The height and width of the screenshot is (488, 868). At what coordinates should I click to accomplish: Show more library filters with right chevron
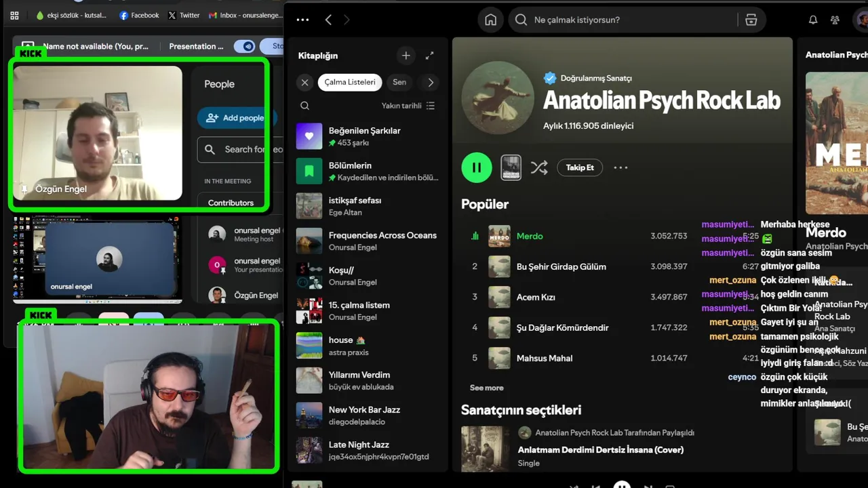pyautogui.click(x=431, y=82)
